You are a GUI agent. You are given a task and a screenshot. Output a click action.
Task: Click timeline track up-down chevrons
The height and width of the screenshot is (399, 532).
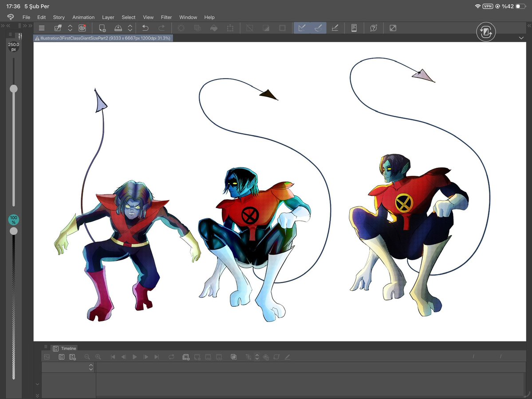[x=91, y=367]
